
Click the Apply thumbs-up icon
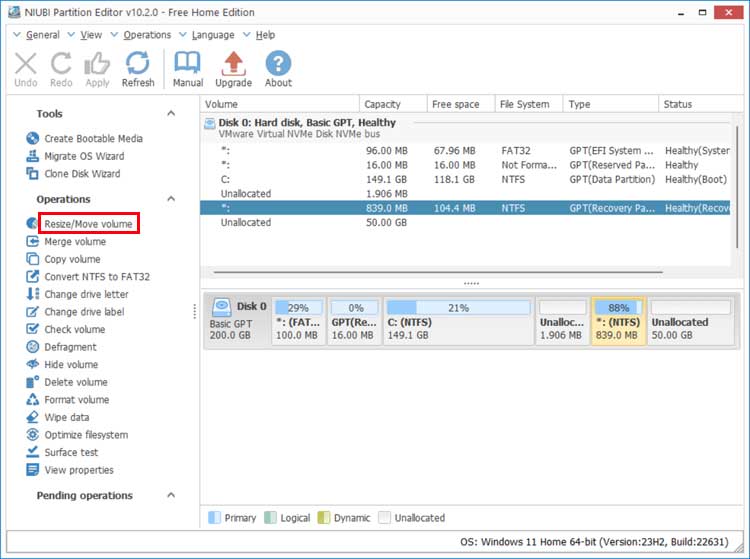pyautogui.click(x=97, y=64)
